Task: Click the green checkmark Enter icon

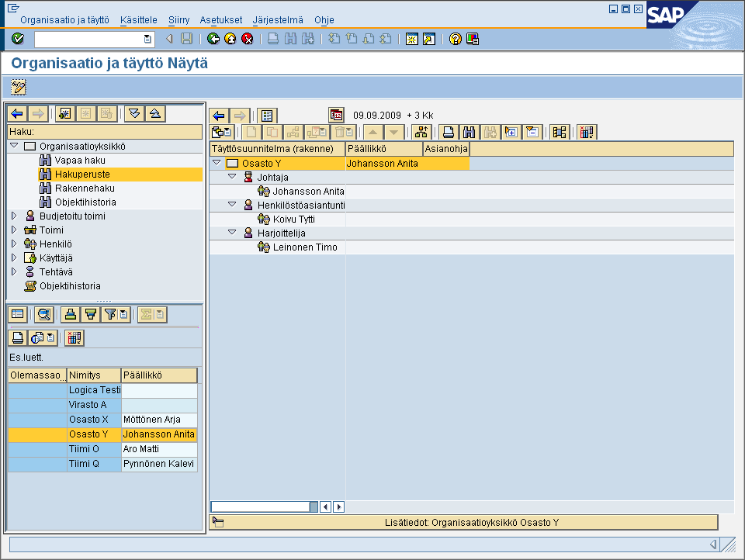Action: (18, 39)
